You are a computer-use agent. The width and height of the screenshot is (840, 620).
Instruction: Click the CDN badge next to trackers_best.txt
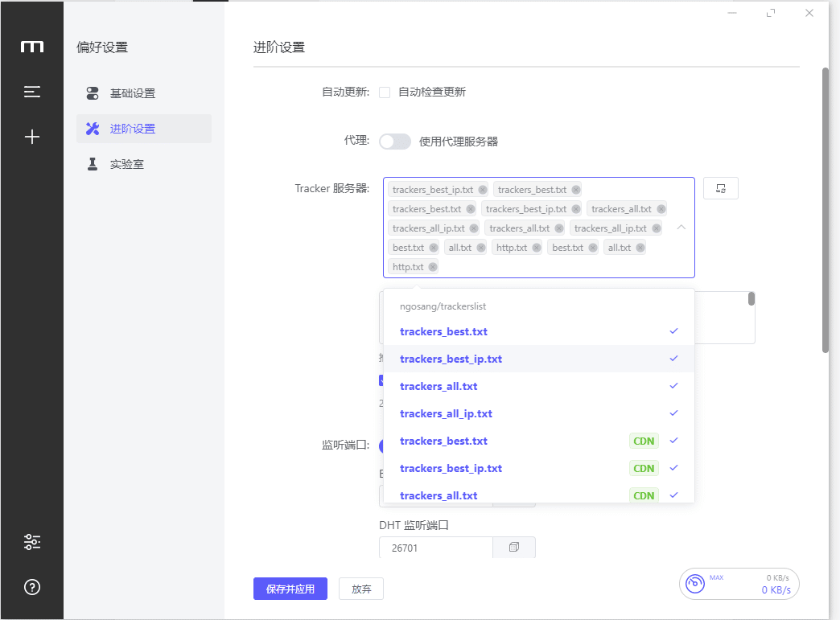(x=644, y=441)
